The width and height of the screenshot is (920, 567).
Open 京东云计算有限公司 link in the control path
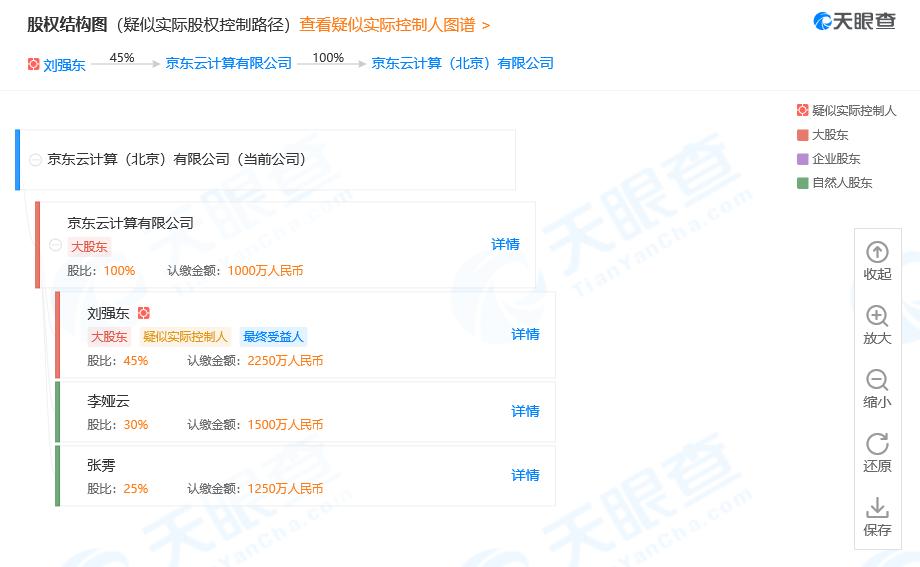click(228, 63)
